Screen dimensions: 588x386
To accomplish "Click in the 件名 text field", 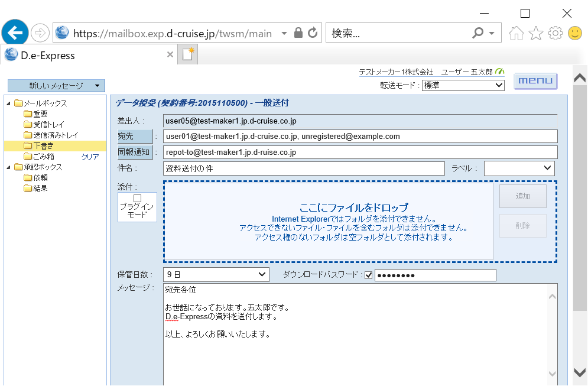I will coord(304,168).
